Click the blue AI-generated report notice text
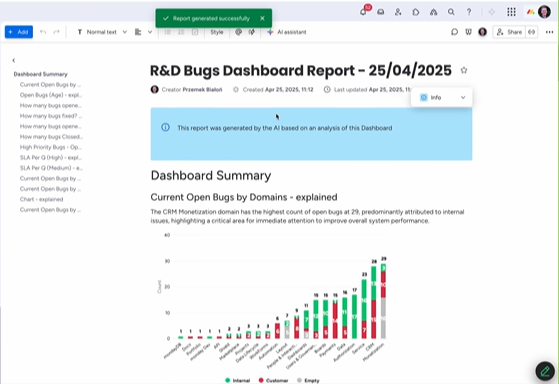The image size is (559, 384). point(285,128)
